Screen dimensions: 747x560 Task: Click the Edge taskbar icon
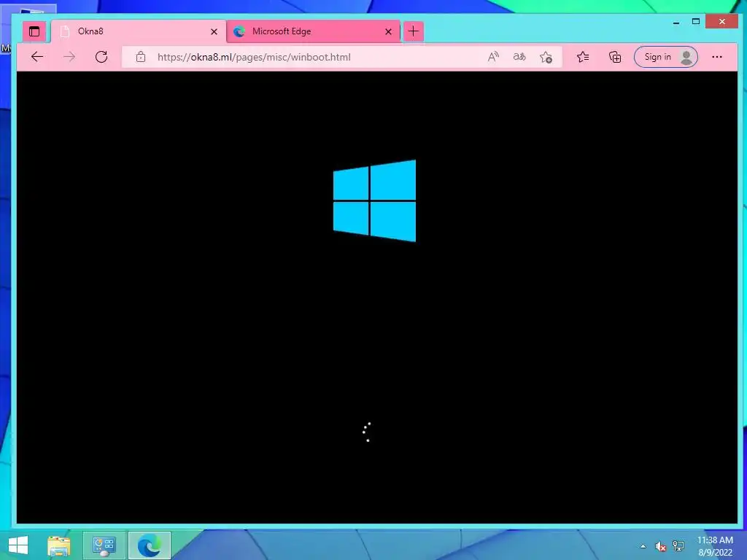pyautogui.click(x=149, y=545)
